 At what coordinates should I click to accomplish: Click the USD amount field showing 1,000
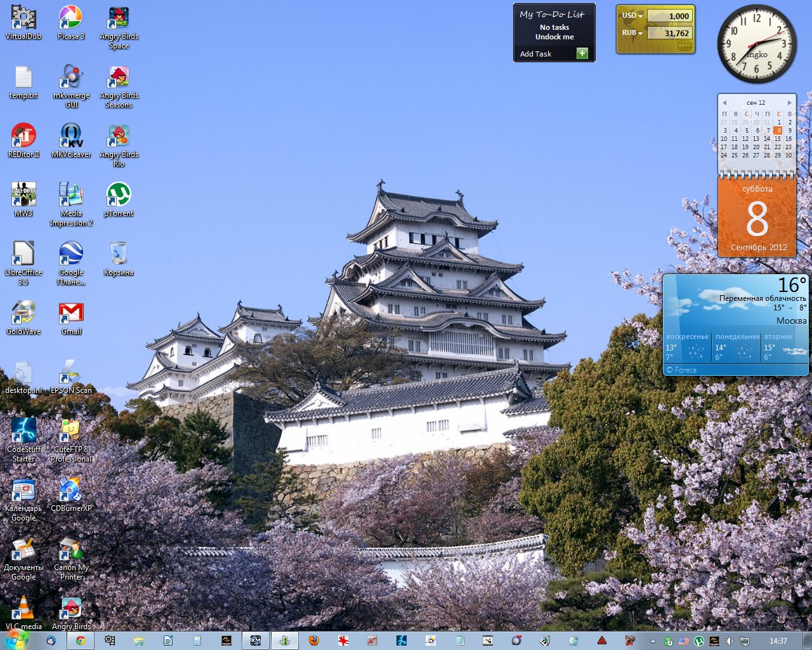pos(670,16)
